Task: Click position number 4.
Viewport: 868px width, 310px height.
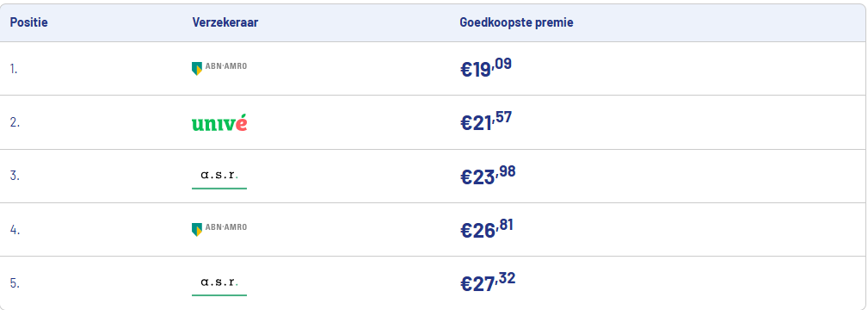Action: click(15, 230)
